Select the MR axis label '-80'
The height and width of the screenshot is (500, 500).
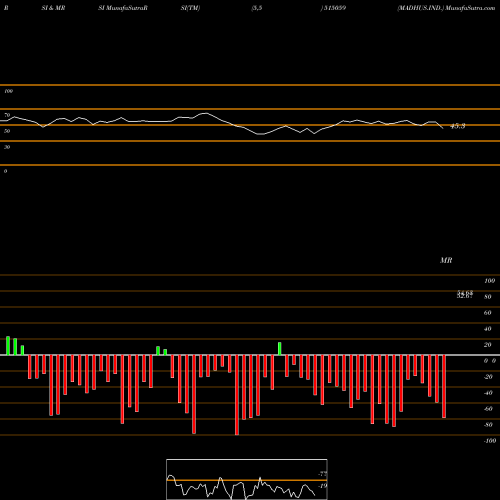tap(488, 425)
